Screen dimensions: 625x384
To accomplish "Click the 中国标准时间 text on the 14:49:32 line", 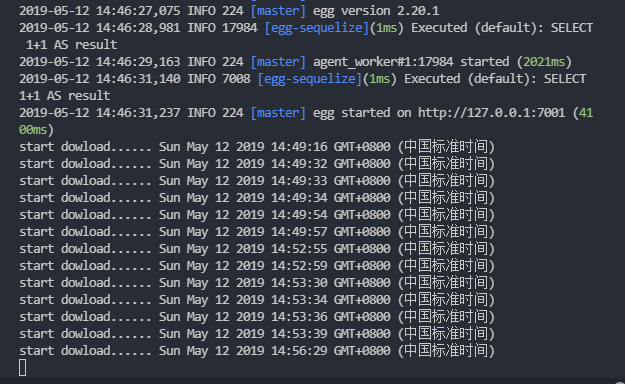I will tap(446, 164).
